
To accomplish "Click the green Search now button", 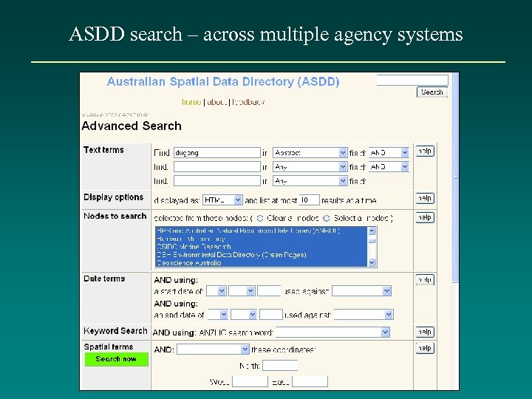I will click(117, 359).
